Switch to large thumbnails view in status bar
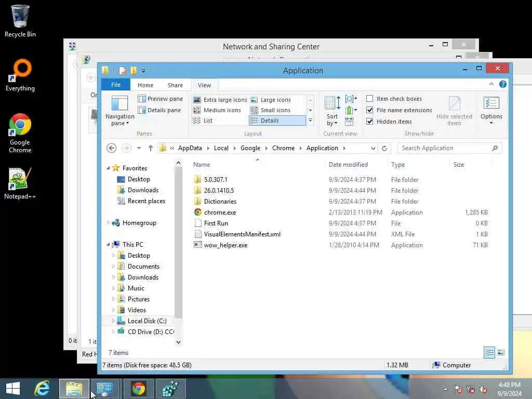532x399 pixels. tap(501, 353)
